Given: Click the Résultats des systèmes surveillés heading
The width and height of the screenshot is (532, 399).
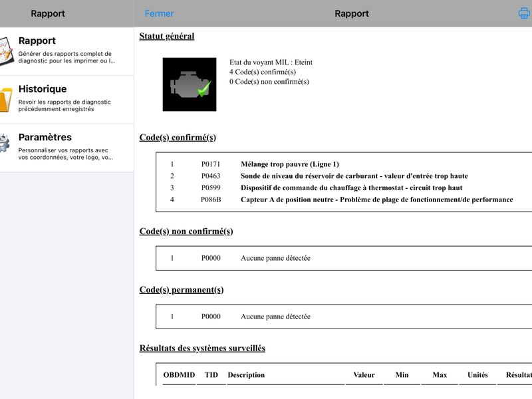Looking at the screenshot, I should [202, 348].
